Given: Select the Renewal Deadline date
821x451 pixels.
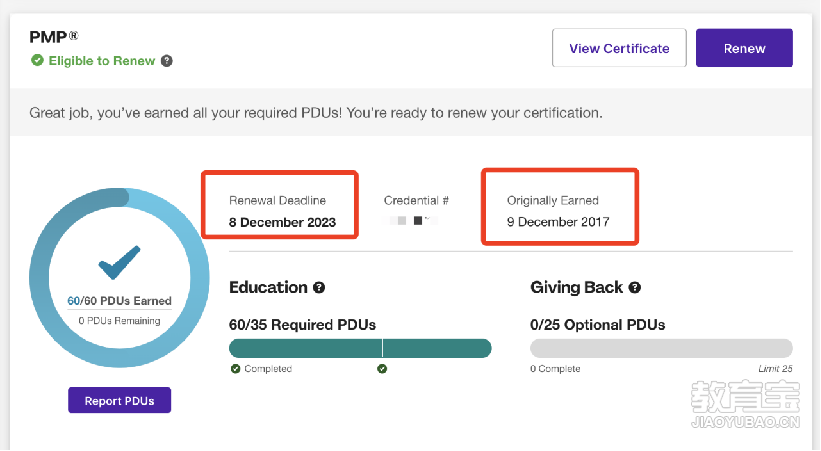Looking at the screenshot, I should (282, 223).
